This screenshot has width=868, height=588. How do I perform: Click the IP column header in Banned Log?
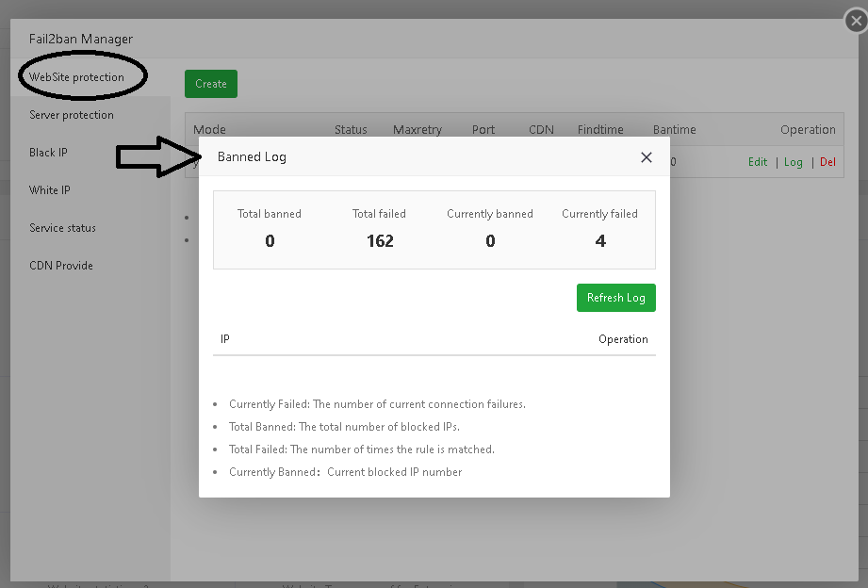click(x=224, y=339)
